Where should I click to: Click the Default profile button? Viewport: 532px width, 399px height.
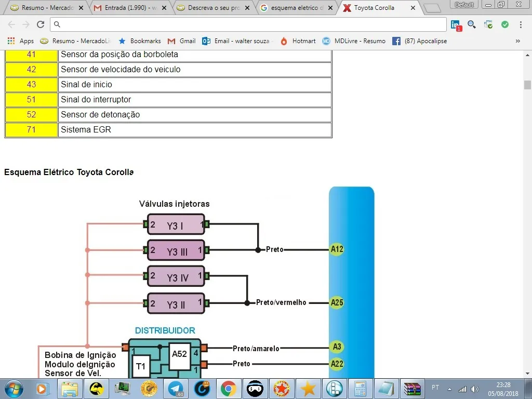[x=464, y=4]
